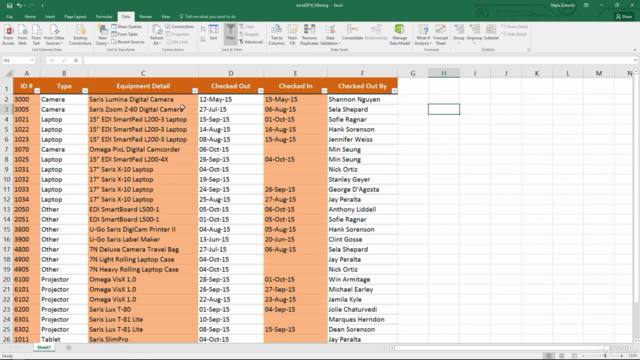The width and height of the screenshot is (640, 360).
Task: Click Remove Duplicates icon
Action: pos(309,35)
